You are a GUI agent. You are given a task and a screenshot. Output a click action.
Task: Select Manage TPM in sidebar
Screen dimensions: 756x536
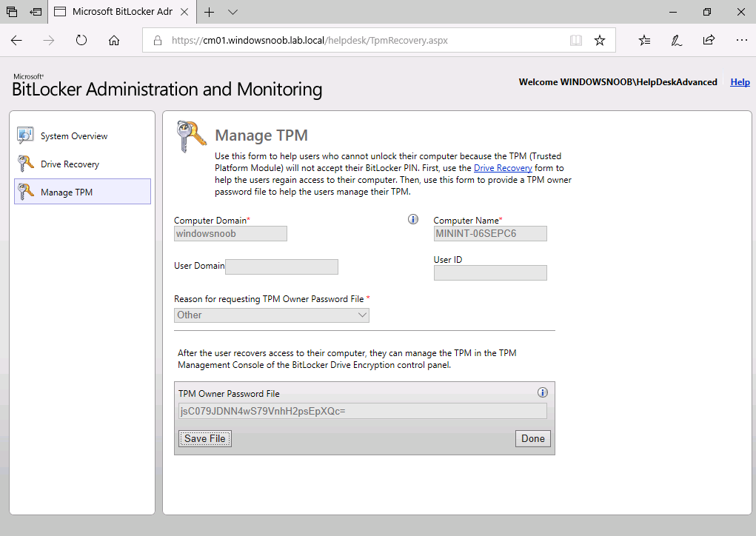point(82,191)
